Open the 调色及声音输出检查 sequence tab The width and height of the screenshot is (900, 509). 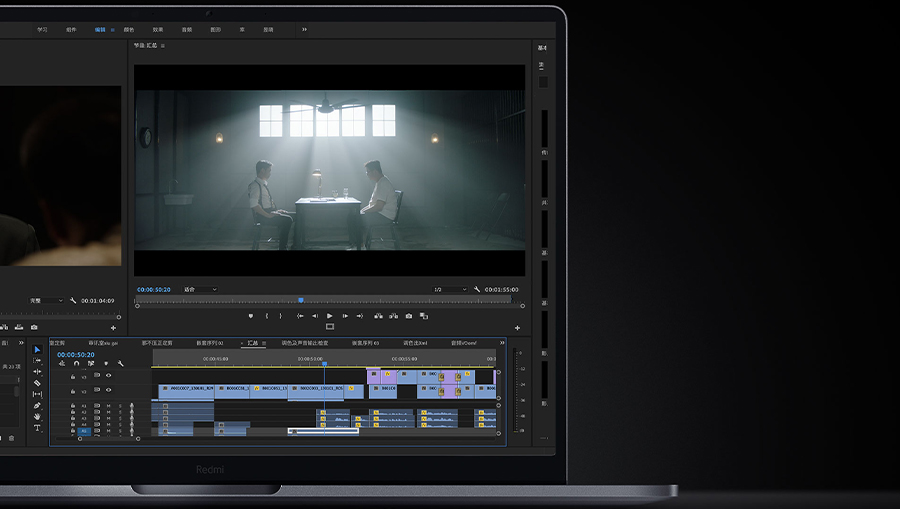coord(305,343)
